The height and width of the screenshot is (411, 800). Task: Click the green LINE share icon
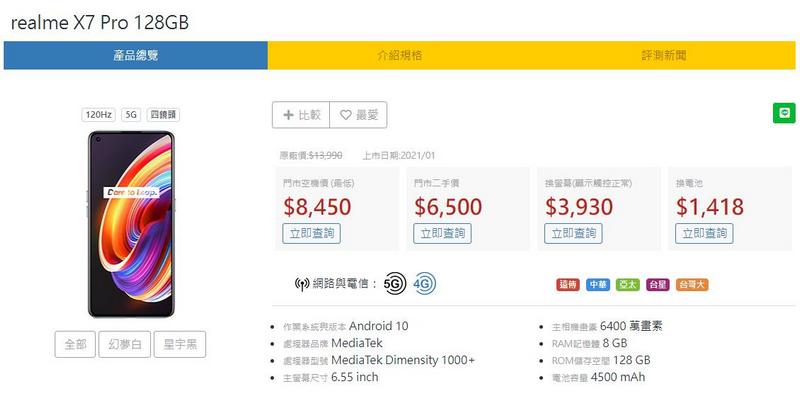pyautogui.click(x=784, y=113)
